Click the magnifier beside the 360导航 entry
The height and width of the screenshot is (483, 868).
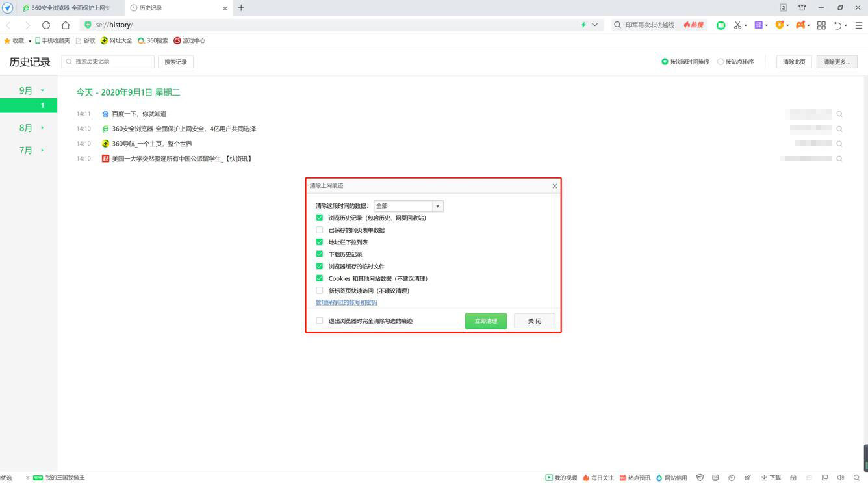(x=839, y=144)
